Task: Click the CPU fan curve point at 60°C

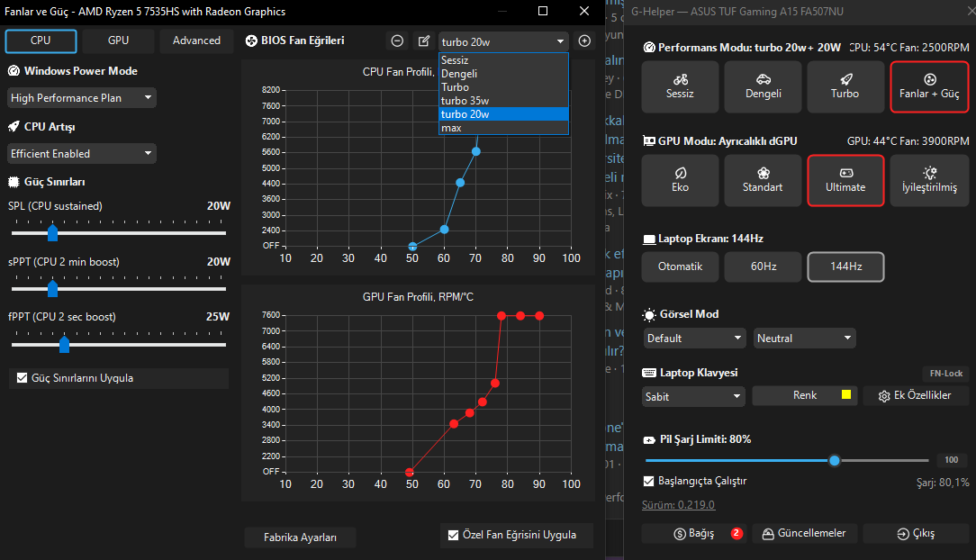Action: (x=445, y=230)
